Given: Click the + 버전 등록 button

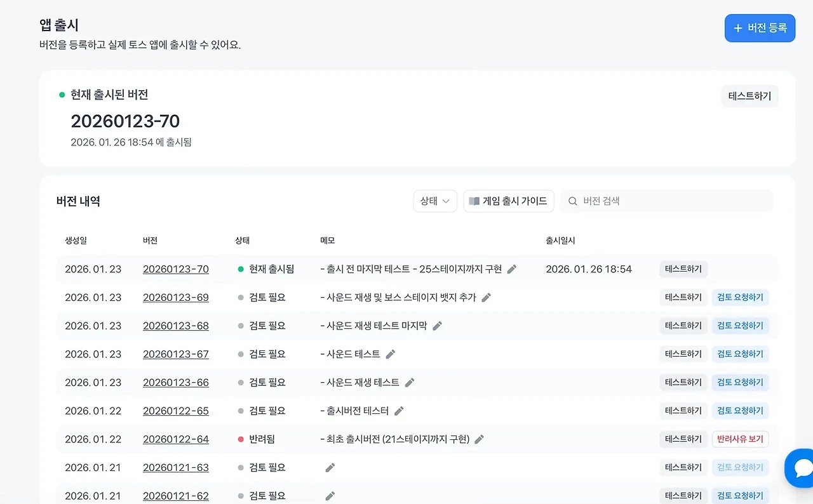Looking at the screenshot, I should (760, 28).
